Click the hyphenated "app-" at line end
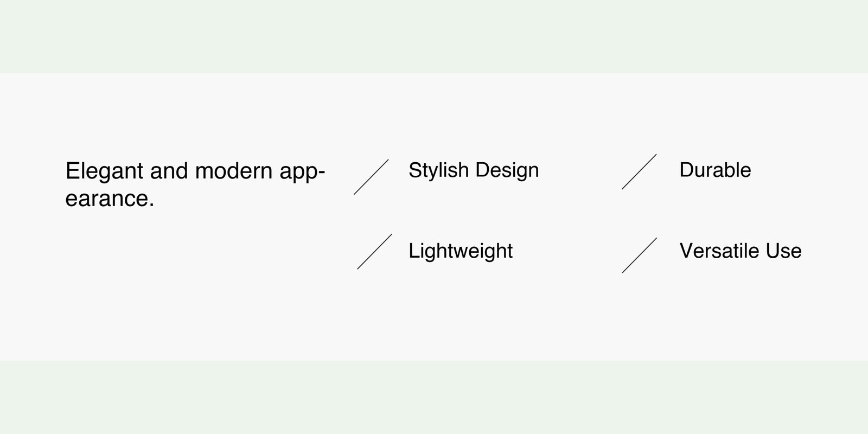The image size is (868, 434). click(x=302, y=171)
